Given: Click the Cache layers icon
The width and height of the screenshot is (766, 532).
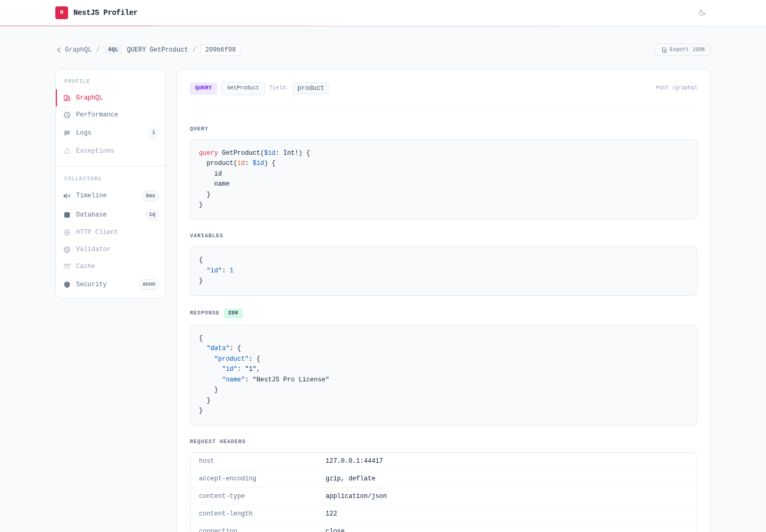Looking at the screenshot, I should [x=67, y=267].
